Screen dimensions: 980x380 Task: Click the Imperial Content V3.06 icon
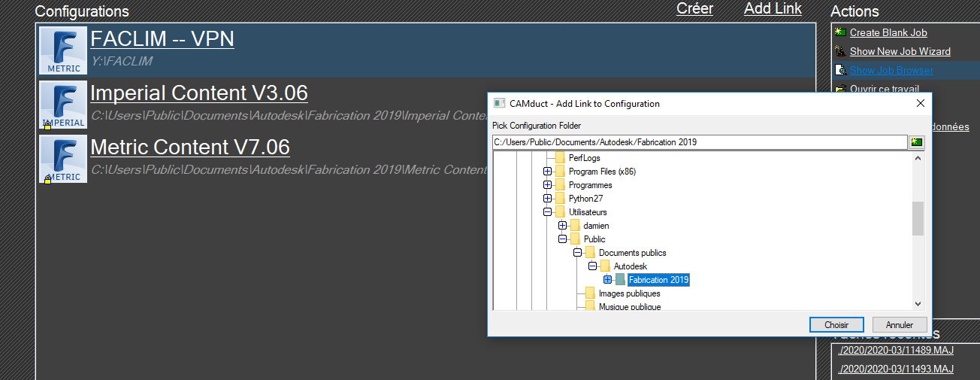(63, 105)
